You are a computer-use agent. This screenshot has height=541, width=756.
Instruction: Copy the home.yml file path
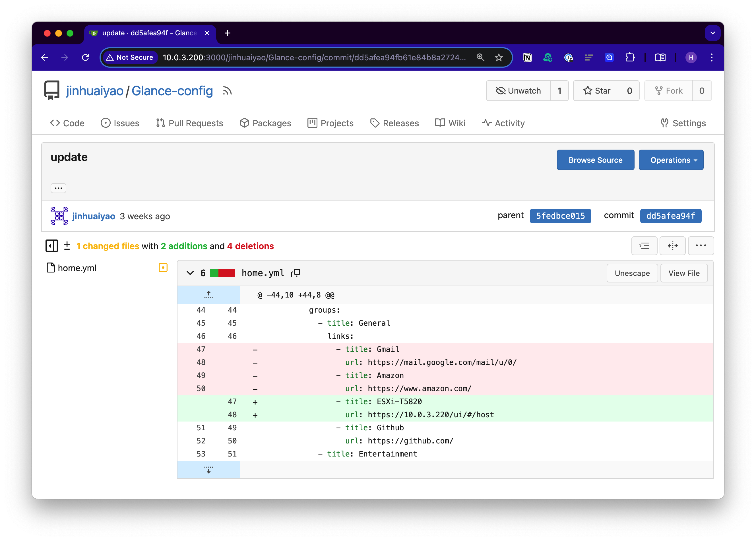click(x=296, y=273)
